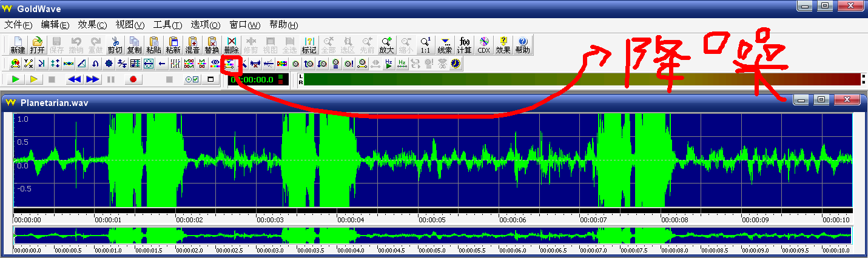
Task: Open the 线索 cue points tool
Action: (445, 45)
